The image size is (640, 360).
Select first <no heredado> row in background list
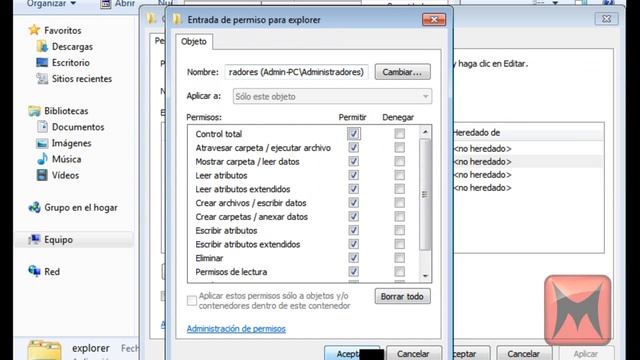528,149
